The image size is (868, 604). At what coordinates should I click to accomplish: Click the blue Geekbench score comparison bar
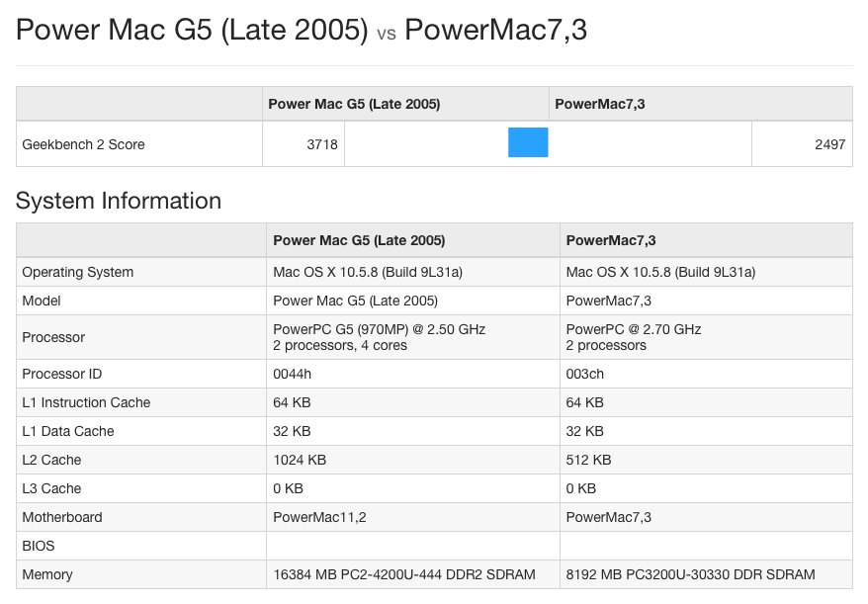[528, 142]
